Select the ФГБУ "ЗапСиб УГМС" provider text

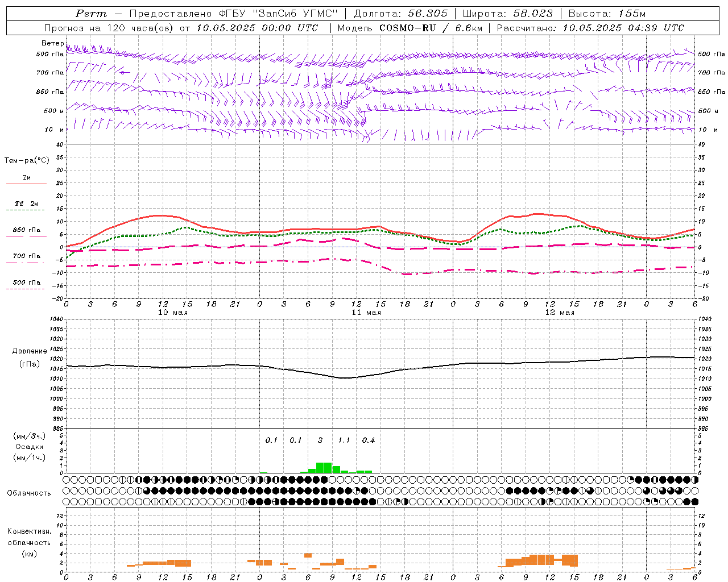(x=279, y=14)
